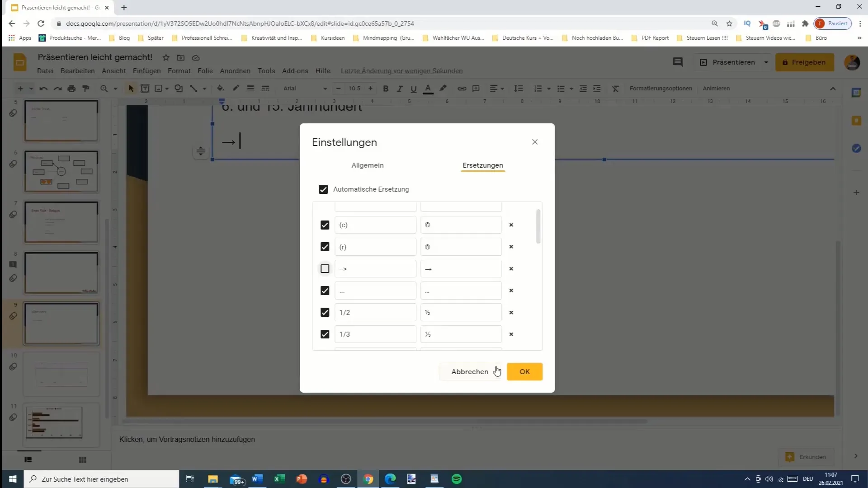Viewport: 868px width, 488px height.
Task: Select the paint format roller icon
Action: 85,89
